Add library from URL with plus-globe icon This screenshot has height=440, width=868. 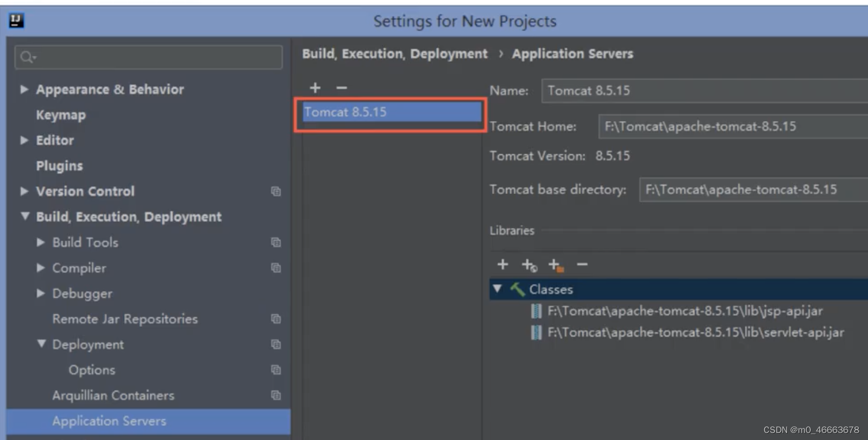pos(529,265)
